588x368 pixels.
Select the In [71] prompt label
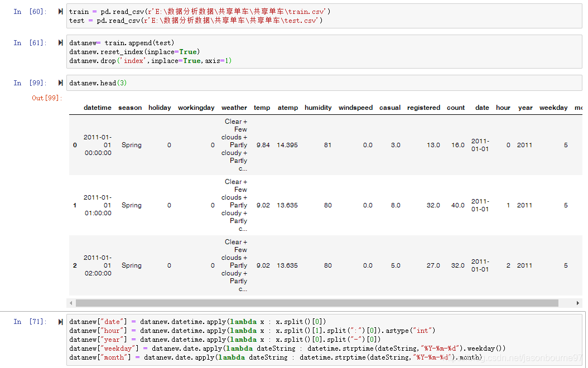click(30, 322)
